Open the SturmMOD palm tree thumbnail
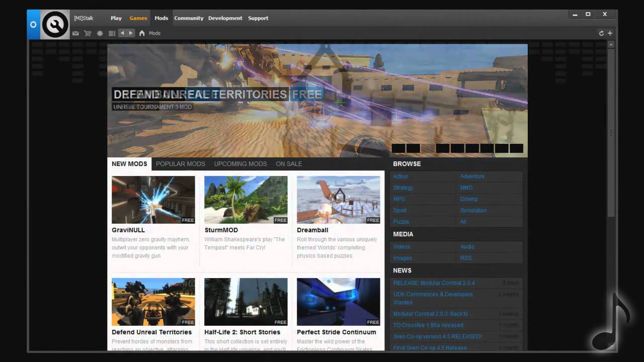 coord(246,200)
